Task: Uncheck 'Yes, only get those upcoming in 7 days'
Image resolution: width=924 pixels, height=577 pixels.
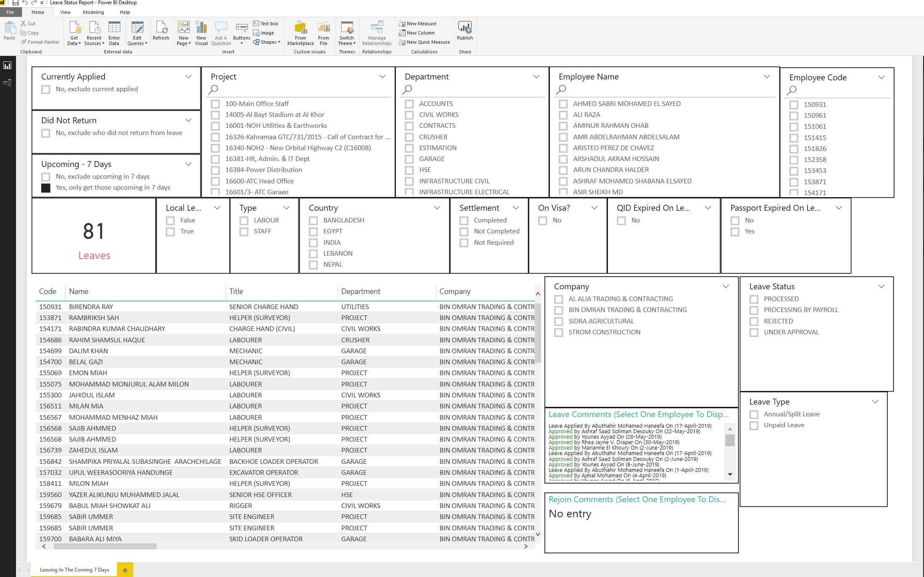Action: pos(46,188)
